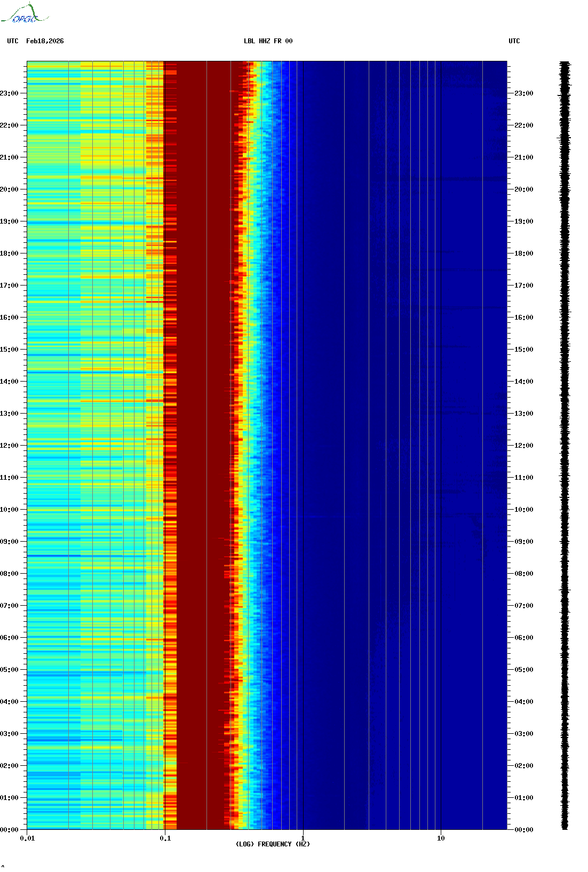Click the black seismogram waveform trace strip
This screenshot has width=588, height=872.
(x=565, y=445)
